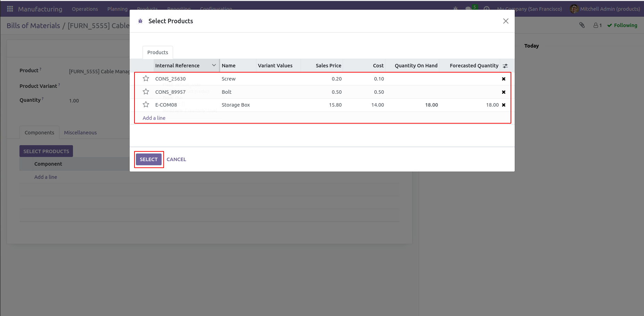Click the attachments paperclip icon
The image size is (644, 316).
pos(582,25)
